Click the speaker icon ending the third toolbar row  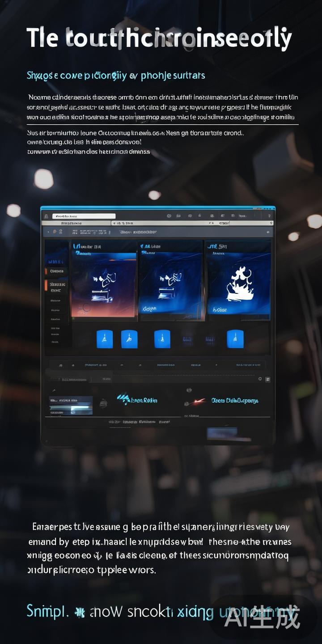pos(268,232)
